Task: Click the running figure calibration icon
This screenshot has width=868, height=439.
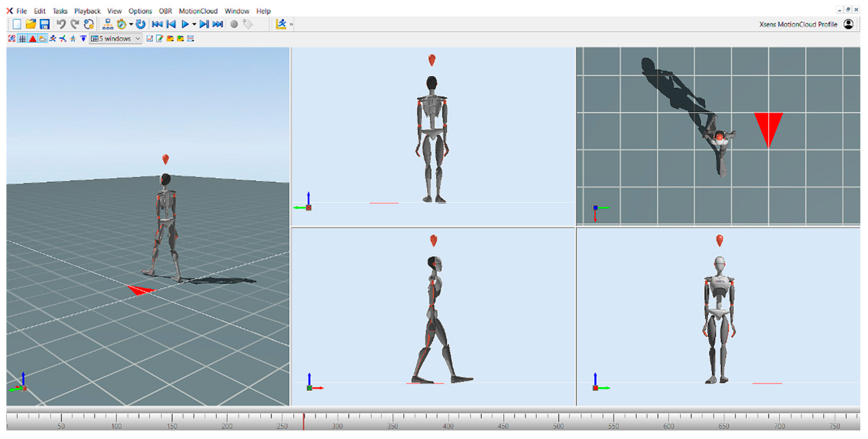Action: (281, 24)
